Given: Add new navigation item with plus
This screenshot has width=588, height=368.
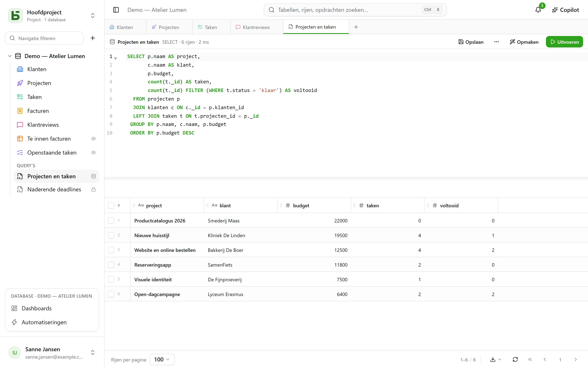Looking at the screenshot, I should tap(92, 38).
